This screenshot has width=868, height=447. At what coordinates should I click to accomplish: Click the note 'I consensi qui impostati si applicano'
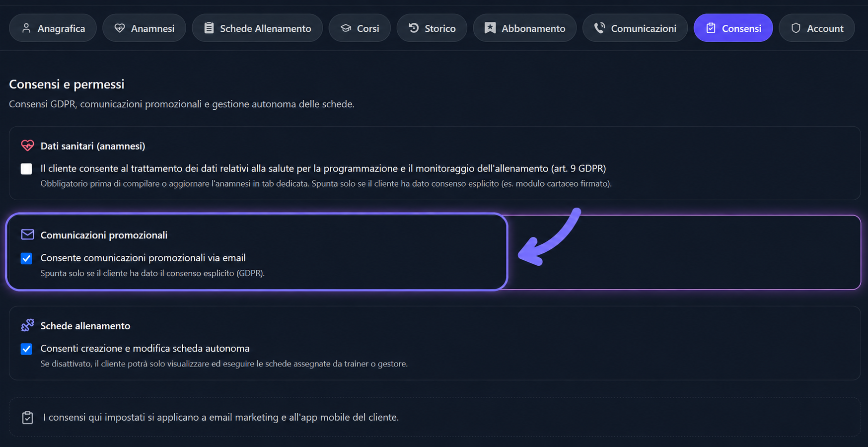(x=221, y=417)
